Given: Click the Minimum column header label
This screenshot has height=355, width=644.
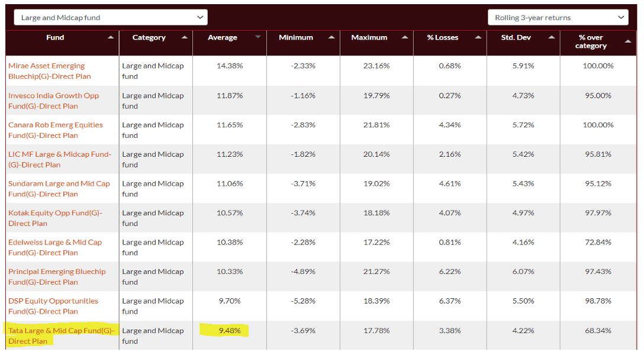Looking at the screenshot, I should tap(296, 37).
